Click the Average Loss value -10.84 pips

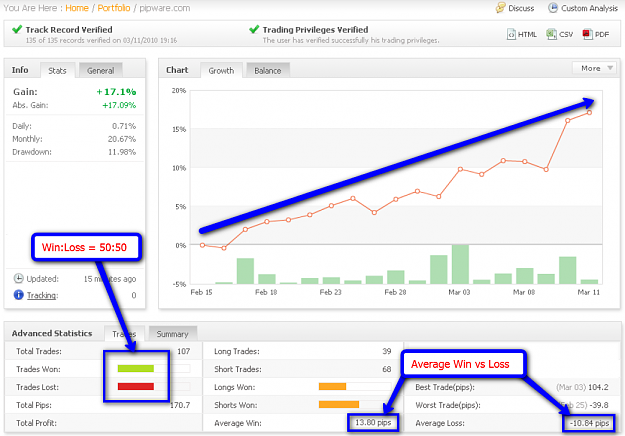tap(590, 423)
